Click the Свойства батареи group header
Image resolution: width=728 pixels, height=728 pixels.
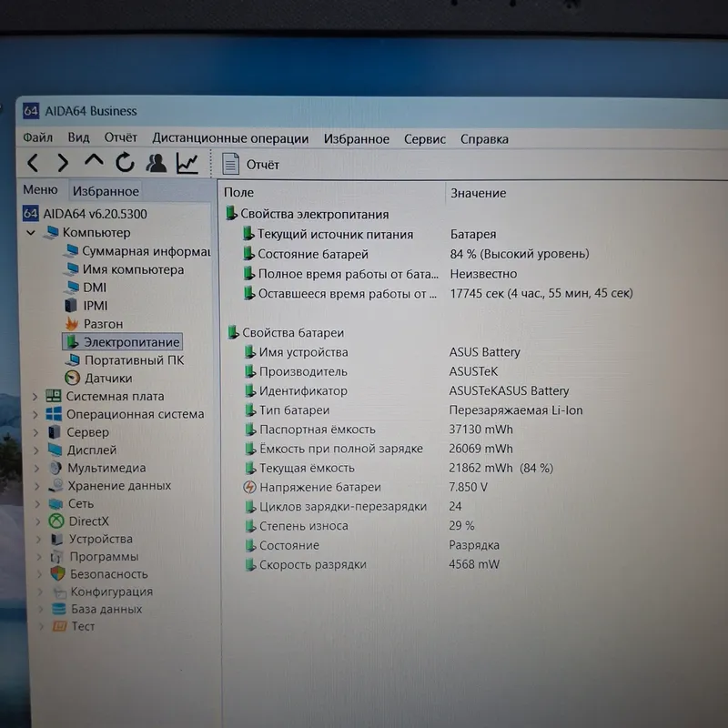click(x=286, y=332)
